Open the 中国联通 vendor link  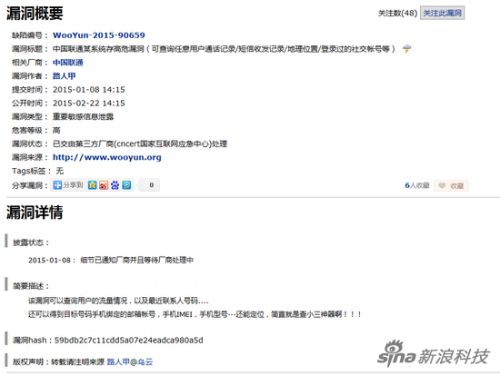(68, 62)
